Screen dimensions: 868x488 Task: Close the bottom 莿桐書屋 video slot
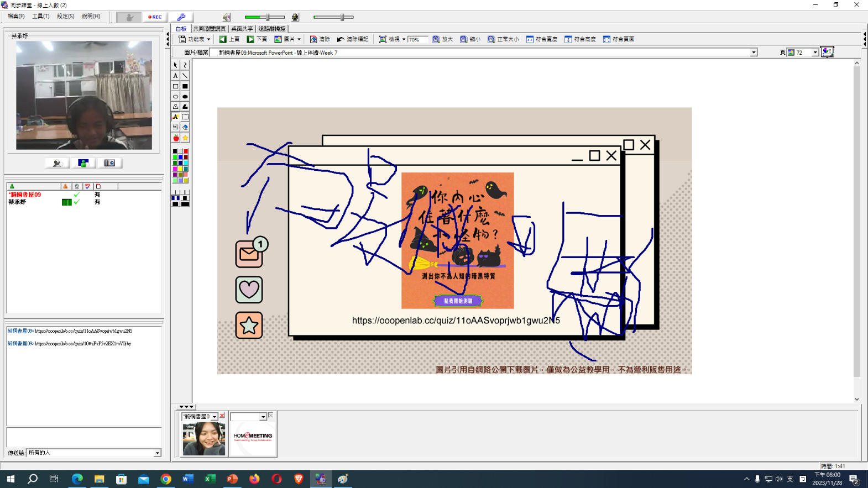pos(222,416)
